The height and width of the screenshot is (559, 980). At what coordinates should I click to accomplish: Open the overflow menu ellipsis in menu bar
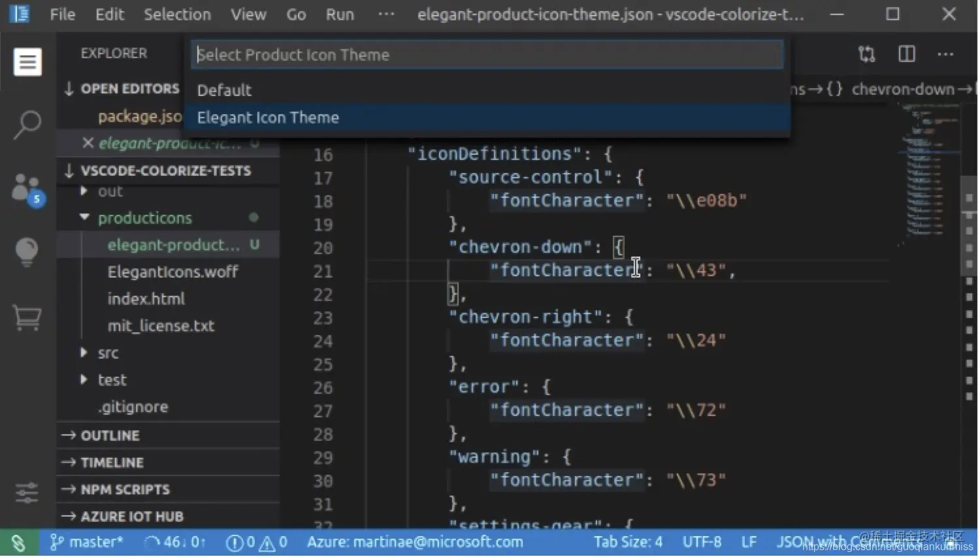click(386, 14)
